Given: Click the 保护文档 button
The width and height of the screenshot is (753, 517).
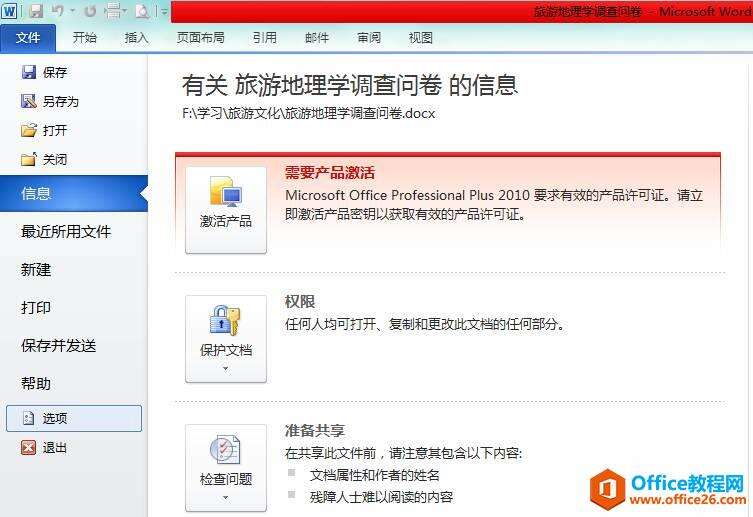Looking at the screenshot, I should click(x=226, y=339).
